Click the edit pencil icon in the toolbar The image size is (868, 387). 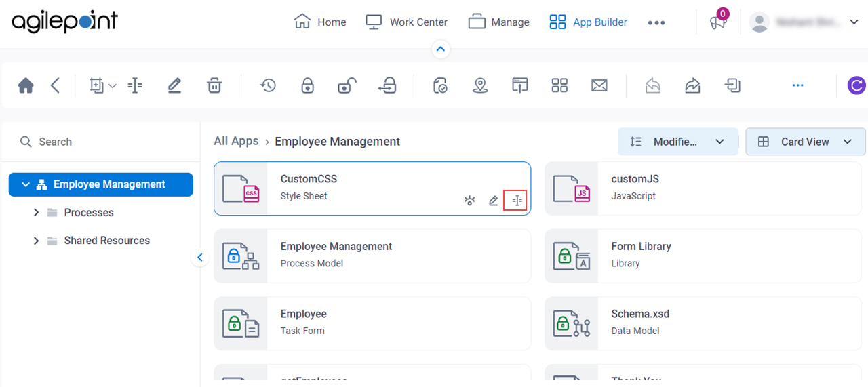[x=174, y=85]
